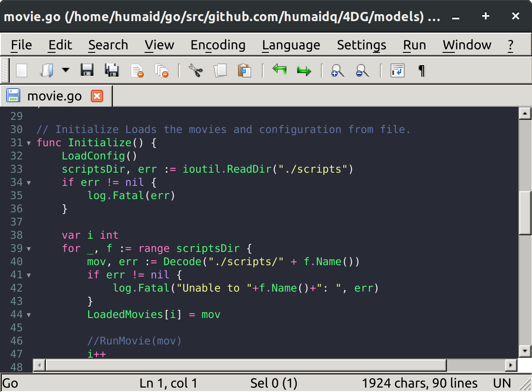Cut the selected text
This screenshot has width=532, height=392.
click(195, 70)
